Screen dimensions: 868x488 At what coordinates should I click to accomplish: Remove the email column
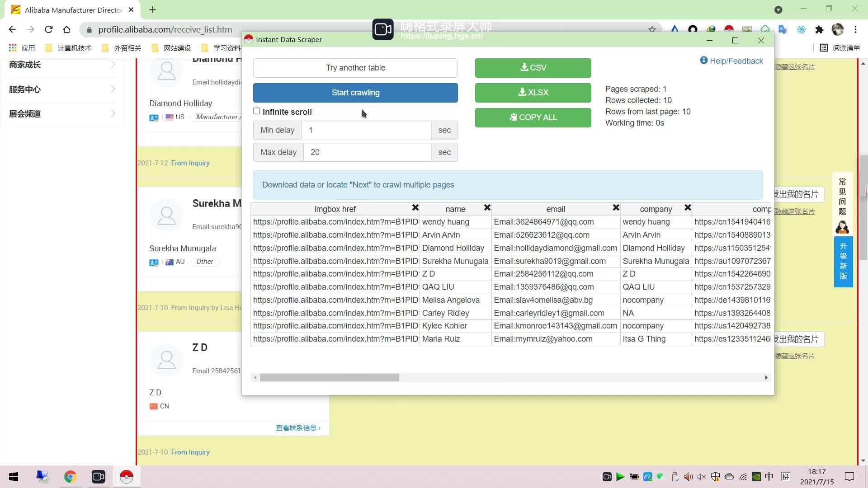pyautogui.click(x=616, y=207)
